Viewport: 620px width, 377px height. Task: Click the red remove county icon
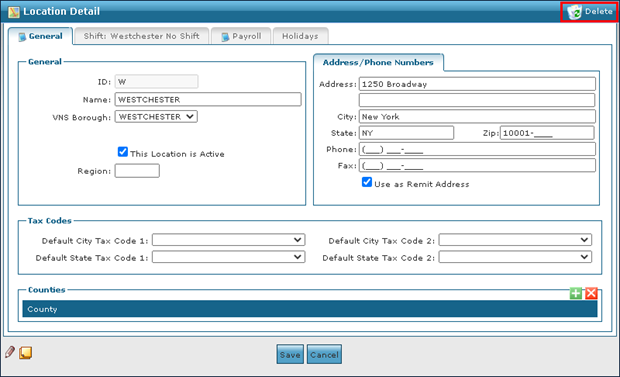(x=591, y=293)
